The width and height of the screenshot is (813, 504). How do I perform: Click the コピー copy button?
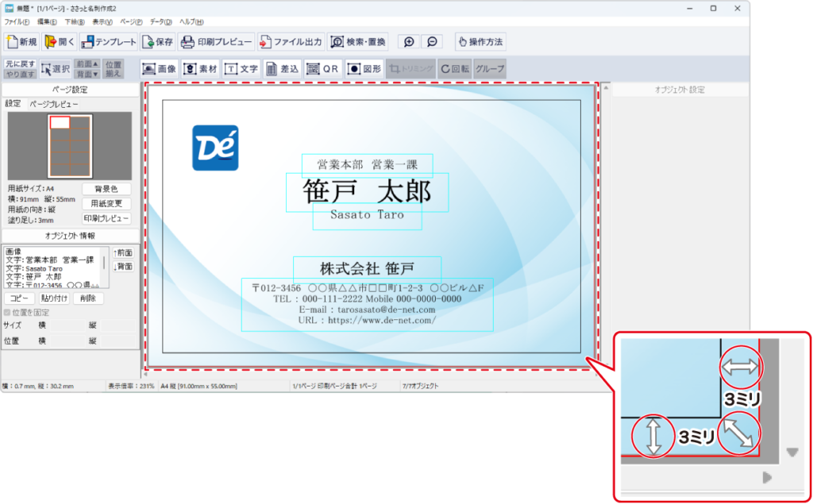coord(19,298)
